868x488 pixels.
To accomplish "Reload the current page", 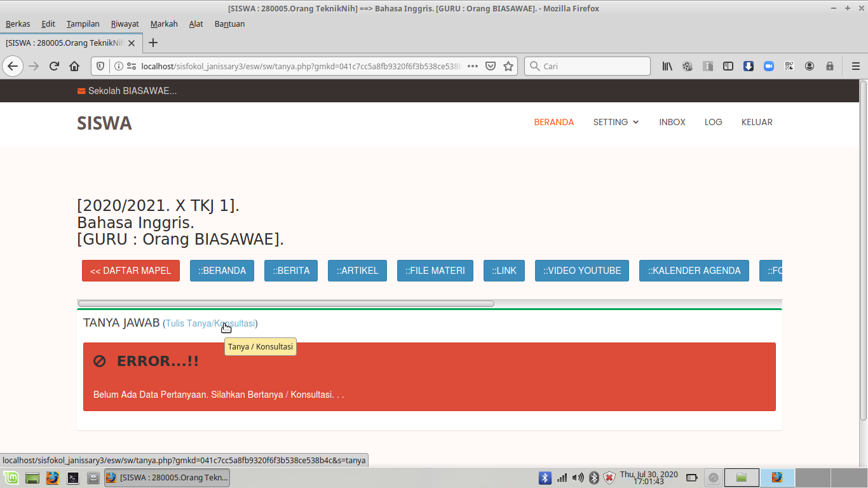I will coord(54,66).
